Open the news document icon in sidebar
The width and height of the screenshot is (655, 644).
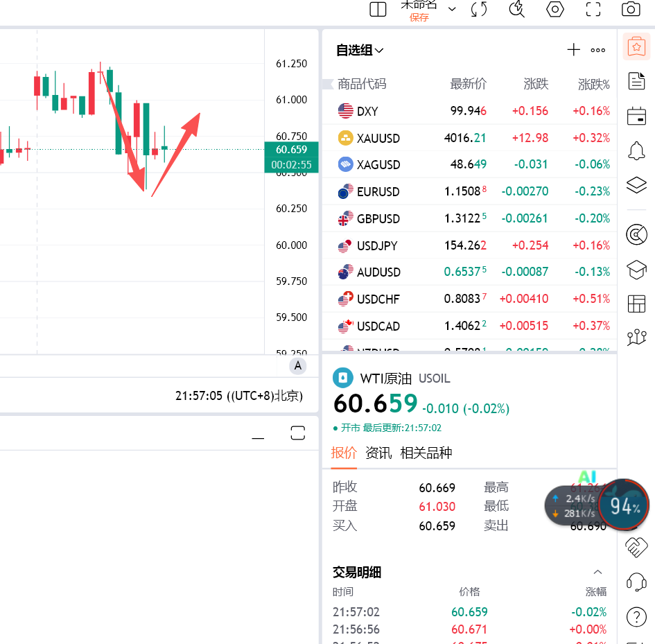click(636, 81)
